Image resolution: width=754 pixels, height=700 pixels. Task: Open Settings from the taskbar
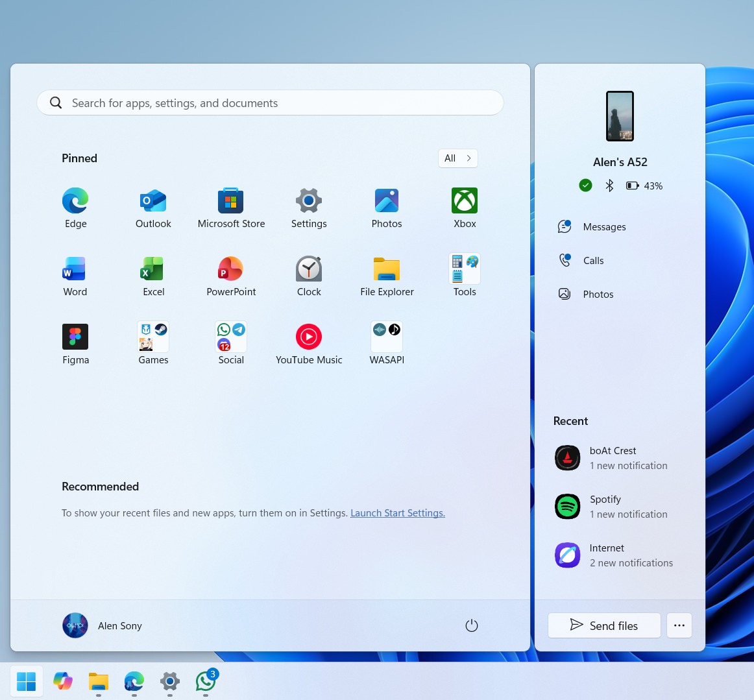(x=170, y=681)
